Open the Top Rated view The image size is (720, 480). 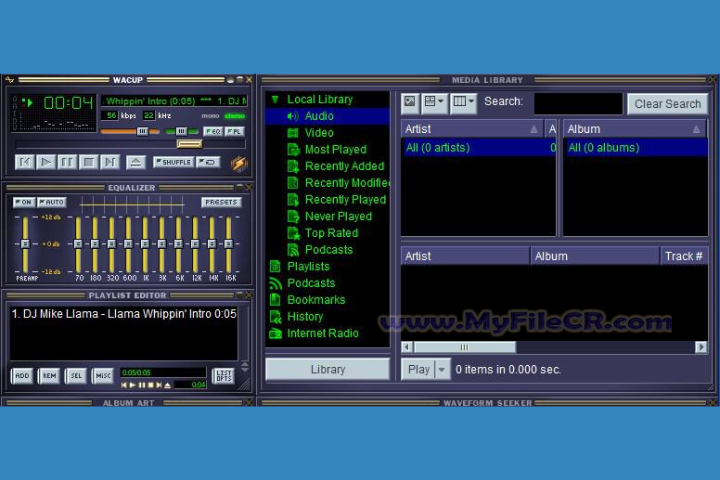click(x=332, y=233)
